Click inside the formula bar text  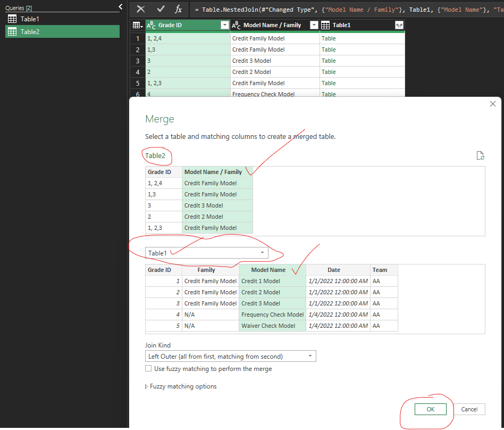click(x=349, y=10)
